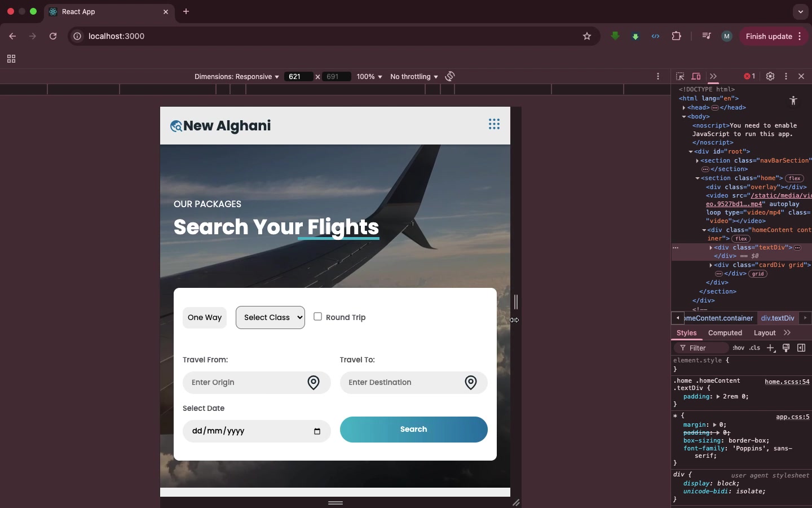The width and height of the screenshot is (812, 508).
Task: Click the Enter Destination input field
Action: [x=414, y=383]
